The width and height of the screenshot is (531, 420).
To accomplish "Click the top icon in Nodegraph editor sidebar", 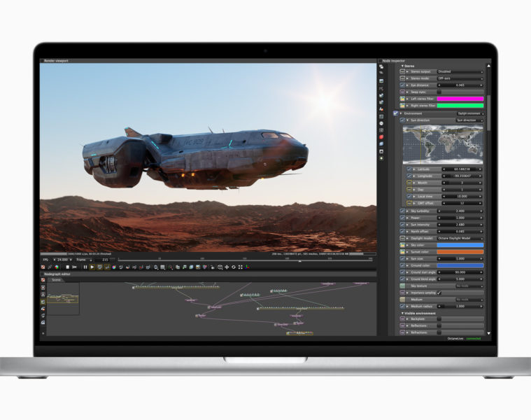I will (x=43, y=280).
